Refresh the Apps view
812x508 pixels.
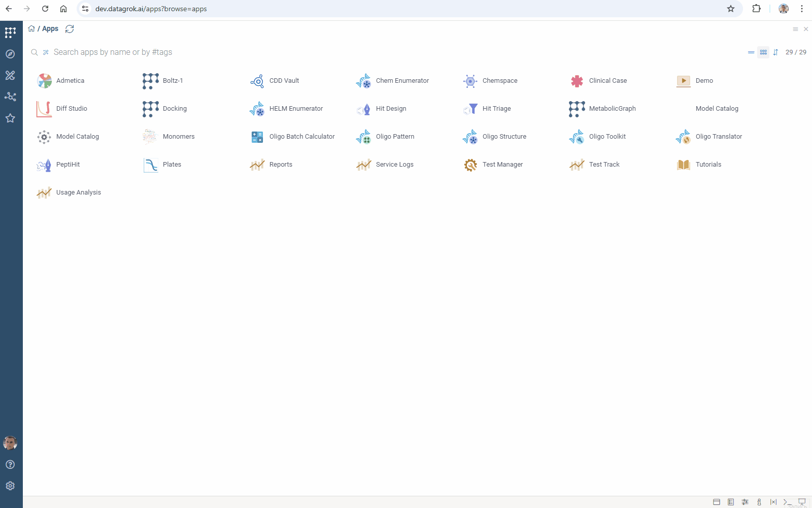click(70, 29)
